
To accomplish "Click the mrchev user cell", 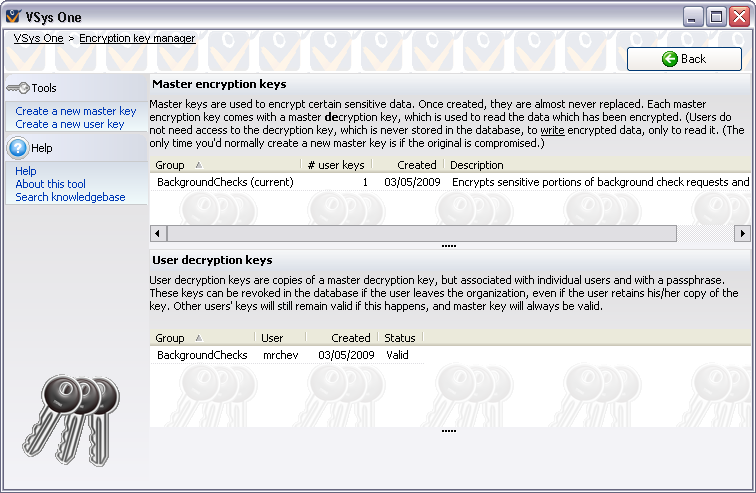I will pos(281,355).
